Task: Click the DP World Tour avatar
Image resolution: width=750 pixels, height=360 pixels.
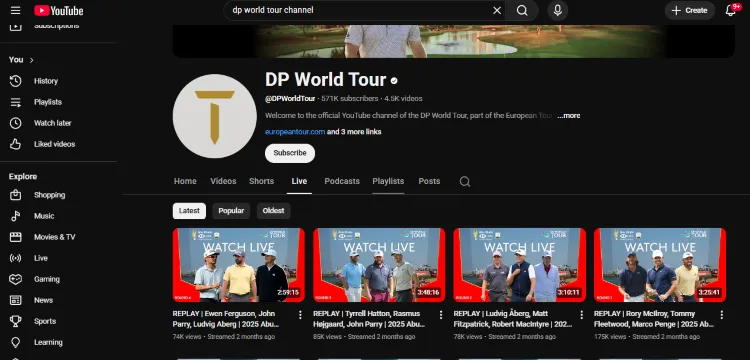Action: click(215, 116)
